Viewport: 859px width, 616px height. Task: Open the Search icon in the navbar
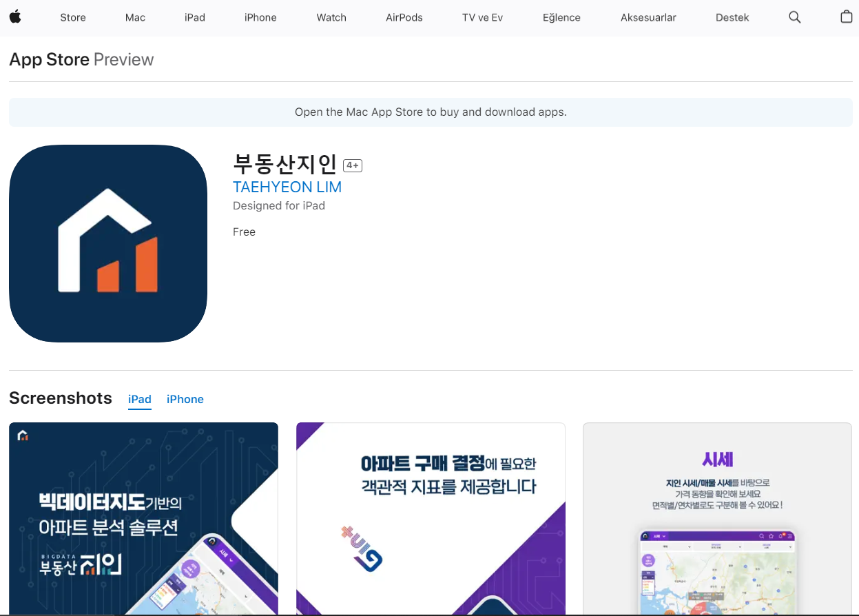pos(794,17)
